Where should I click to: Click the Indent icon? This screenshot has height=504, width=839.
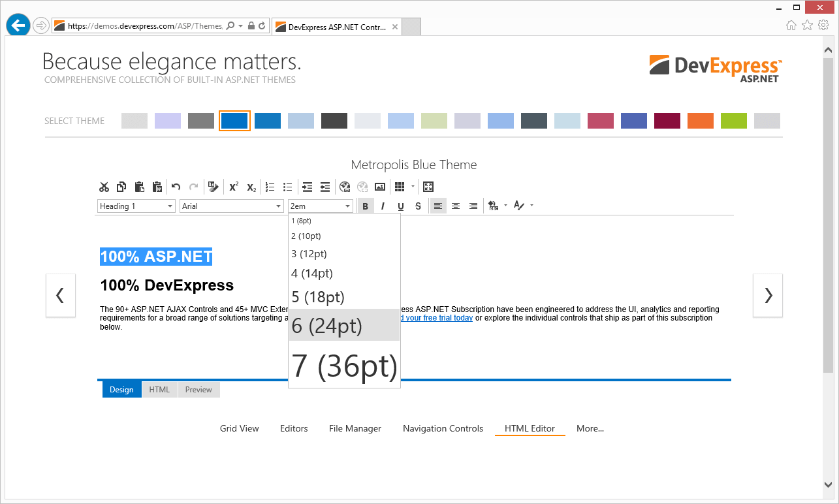click(x=308, y=187)
